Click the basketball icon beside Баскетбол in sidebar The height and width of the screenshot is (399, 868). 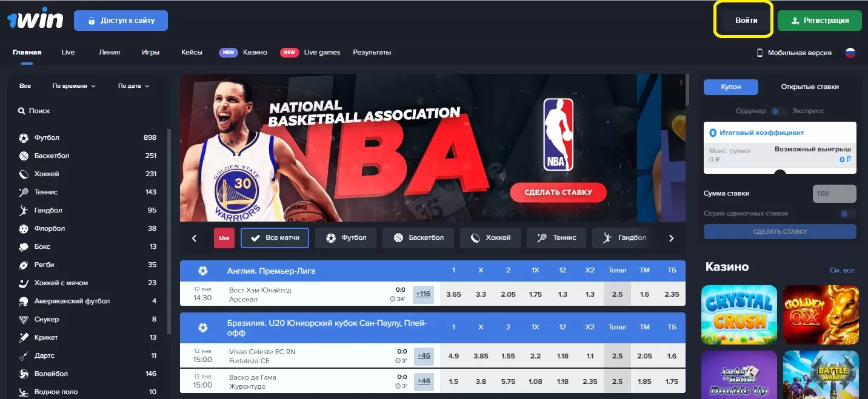(x=24, y=156)
